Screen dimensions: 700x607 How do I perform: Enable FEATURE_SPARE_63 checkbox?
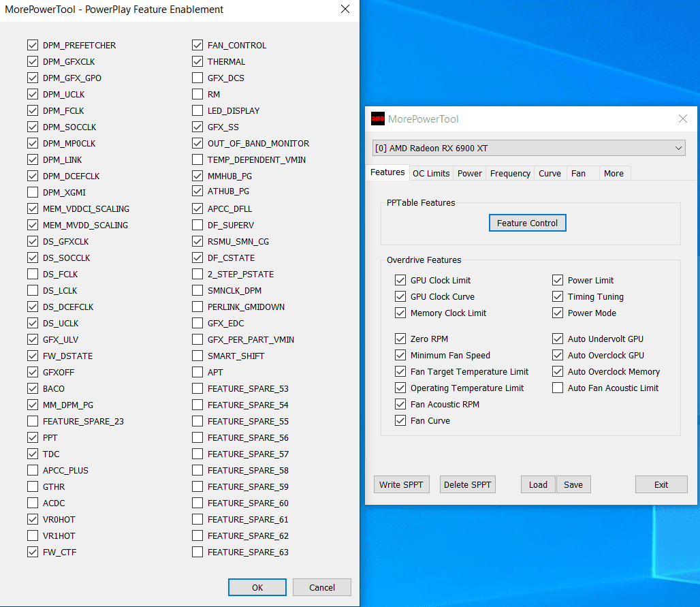tap(197, 552)
